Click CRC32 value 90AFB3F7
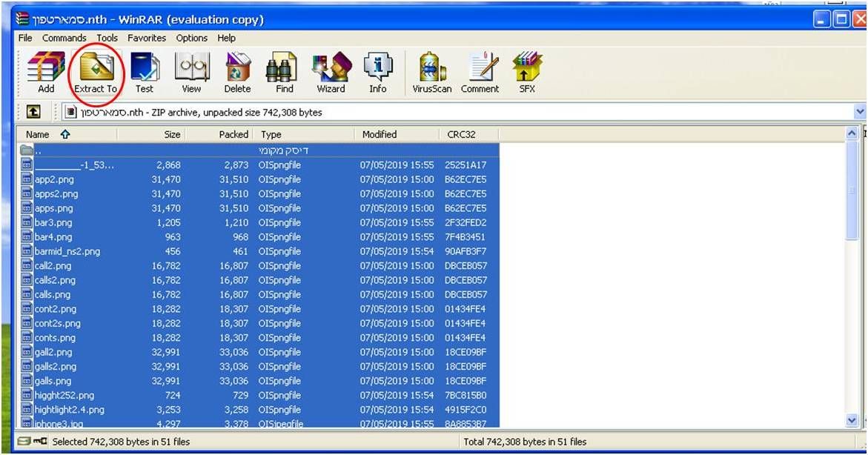Screen dimensions: 868x455 (466, 251)
